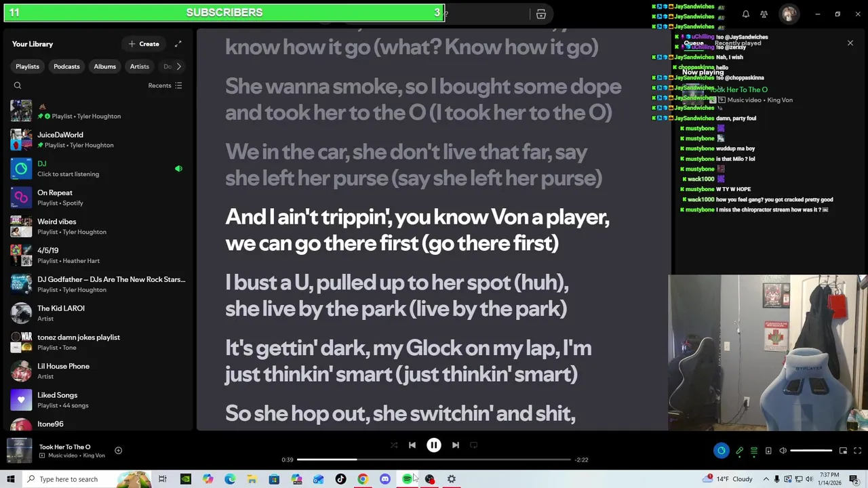
Task: Select the Artists filter chip
Action: click(x=139, y=66)
